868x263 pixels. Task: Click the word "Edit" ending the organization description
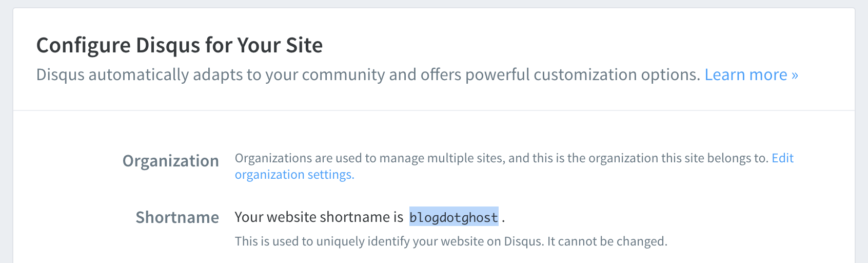point(782,158)
